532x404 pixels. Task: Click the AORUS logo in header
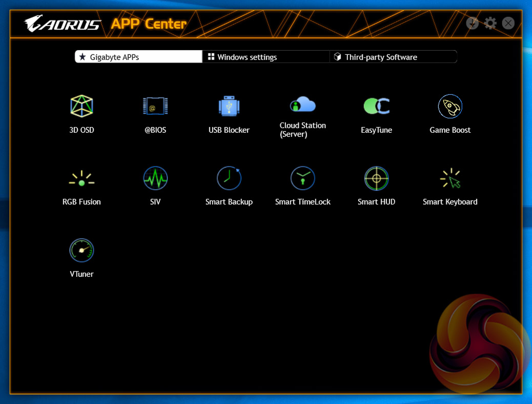[63, 24]
